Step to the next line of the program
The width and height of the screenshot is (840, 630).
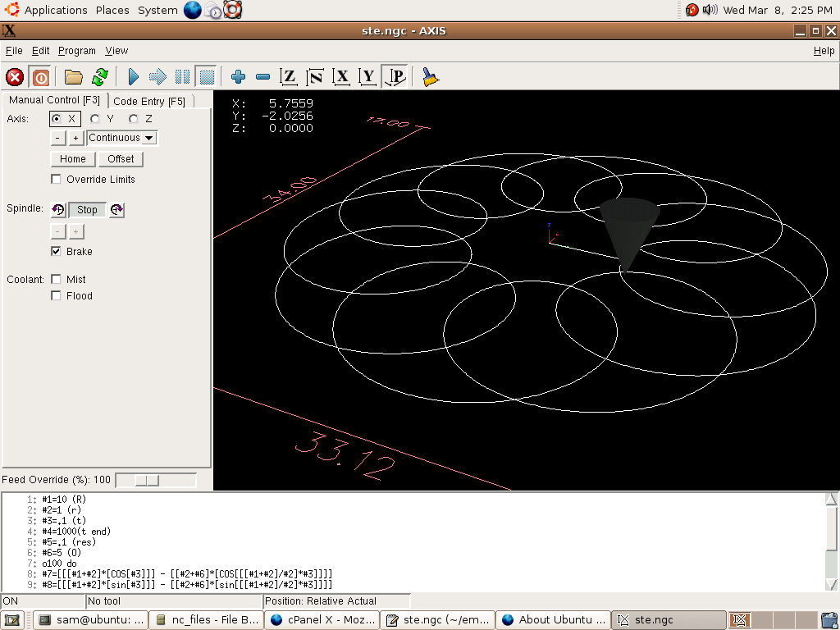[157, 77]
